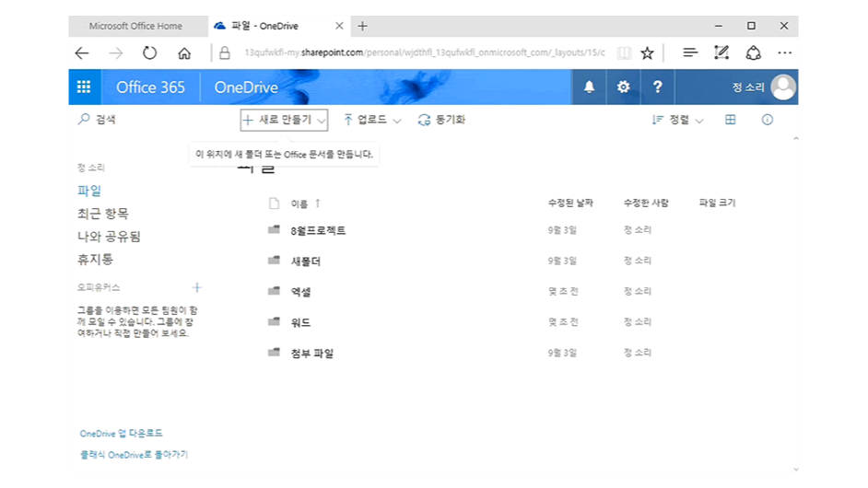Click the 워드 folder icon
The height and width of the screenshot is (488, 868).
274,321
